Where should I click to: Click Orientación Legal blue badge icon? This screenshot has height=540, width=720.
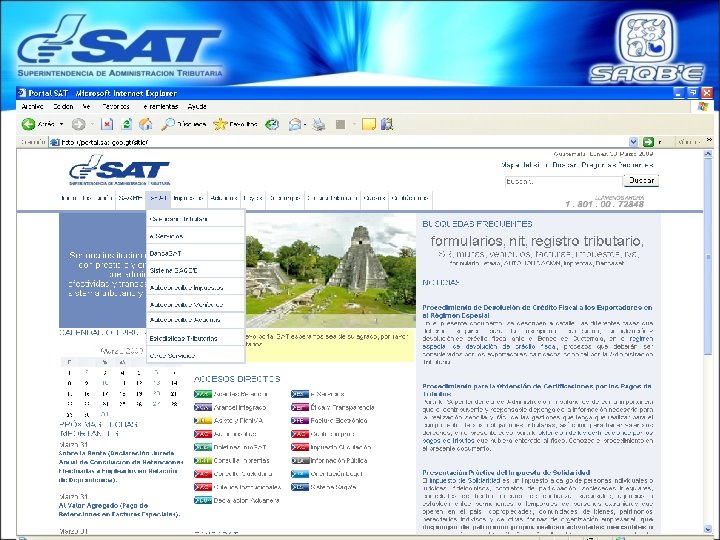(x=300, y=474)
